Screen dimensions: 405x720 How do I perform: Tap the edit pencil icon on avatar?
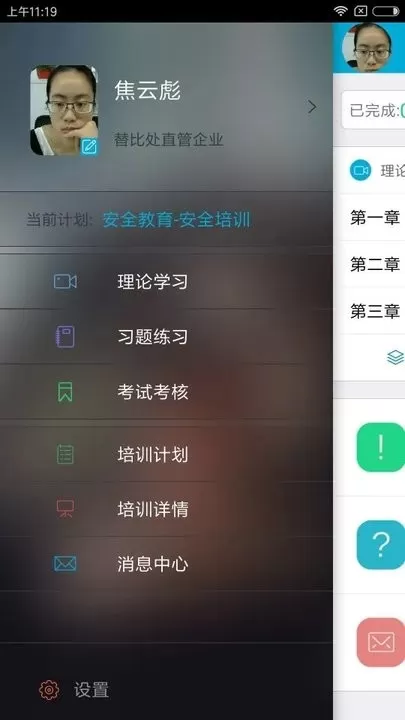coord(89,146)
